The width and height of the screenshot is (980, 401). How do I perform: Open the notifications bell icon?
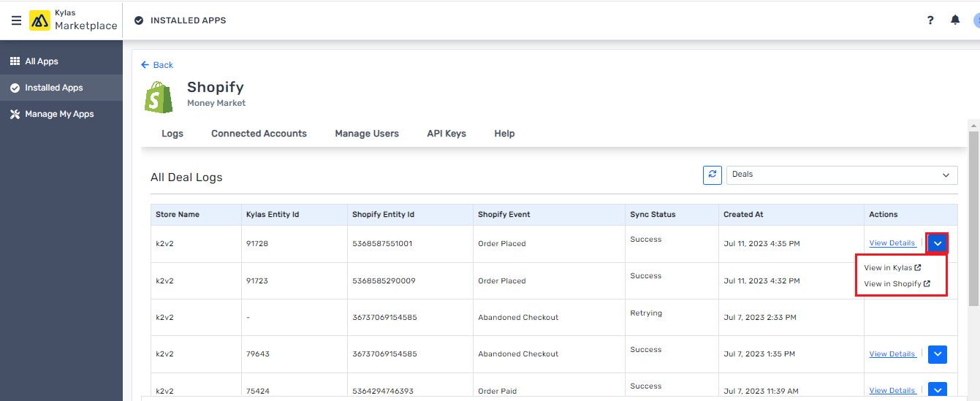click(954, 20)
